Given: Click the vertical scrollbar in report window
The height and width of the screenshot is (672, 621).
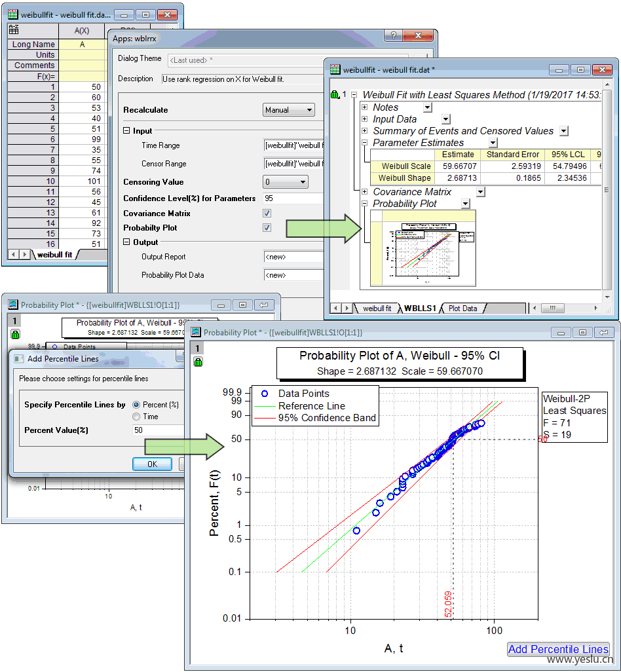Looking at the screenshot, I should pos(607,191).
